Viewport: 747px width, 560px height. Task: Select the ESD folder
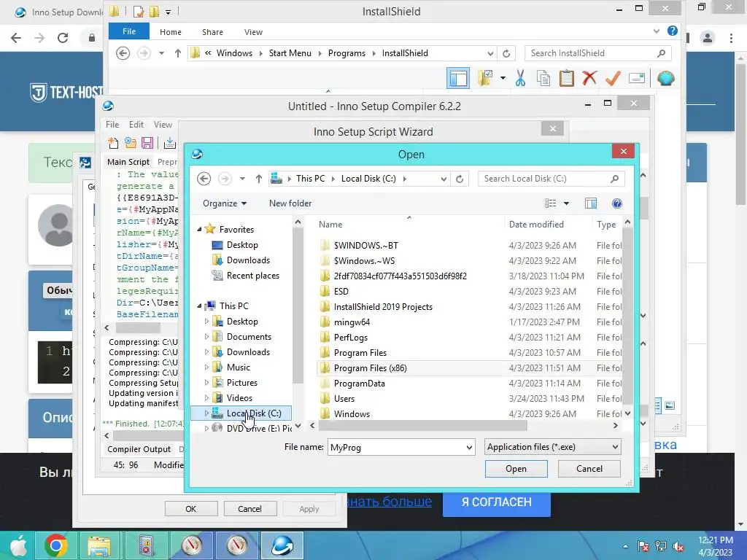341,292
